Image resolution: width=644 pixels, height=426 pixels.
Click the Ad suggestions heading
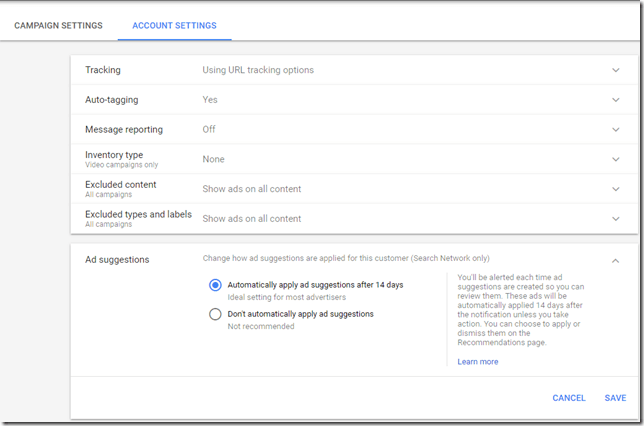pos(117,259)
